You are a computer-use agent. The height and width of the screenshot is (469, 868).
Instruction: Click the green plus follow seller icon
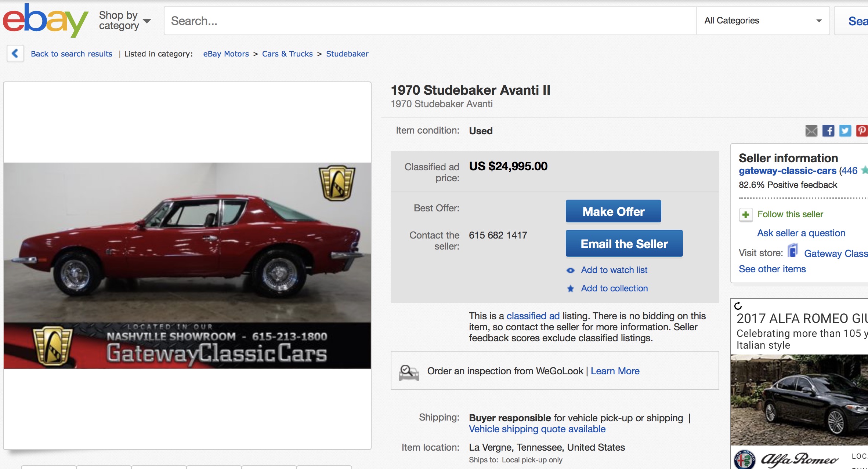[746, 214]
